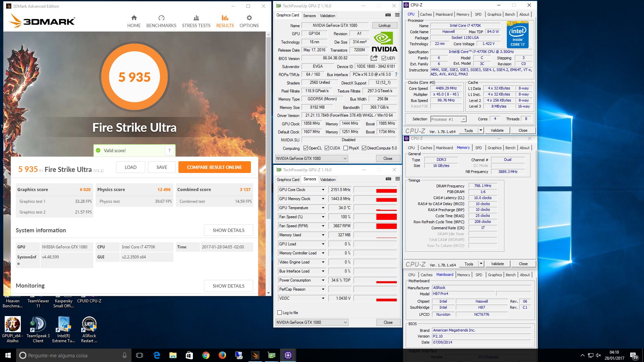Open RESULTS section in 3DMark

pyautogui.click(x=225, y=21)
